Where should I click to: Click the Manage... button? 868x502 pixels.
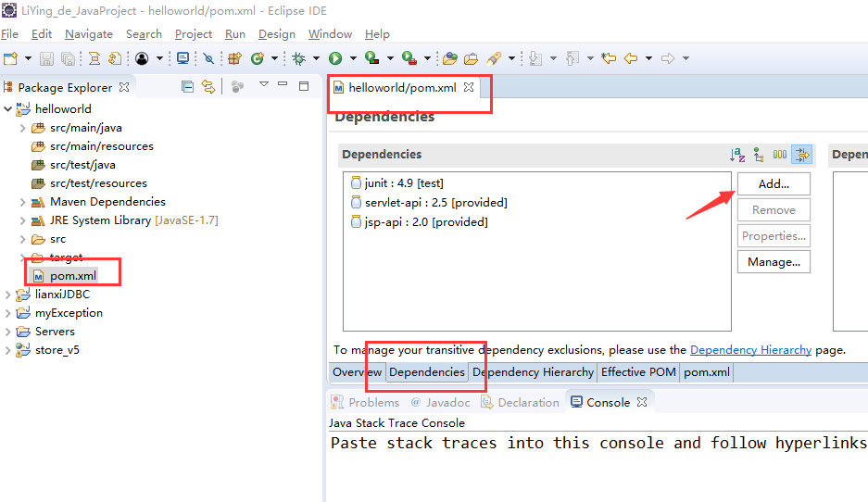click(x=774, y=262)
